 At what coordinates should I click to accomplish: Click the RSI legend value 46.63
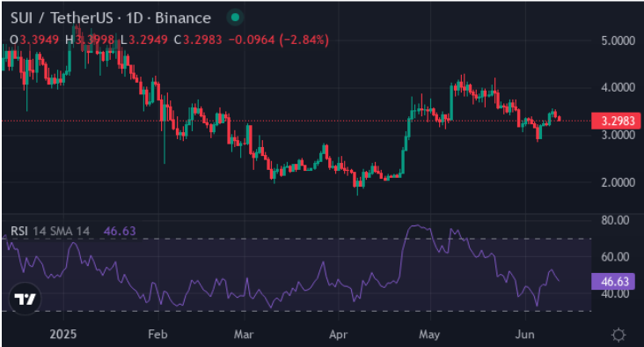[120, 231]
